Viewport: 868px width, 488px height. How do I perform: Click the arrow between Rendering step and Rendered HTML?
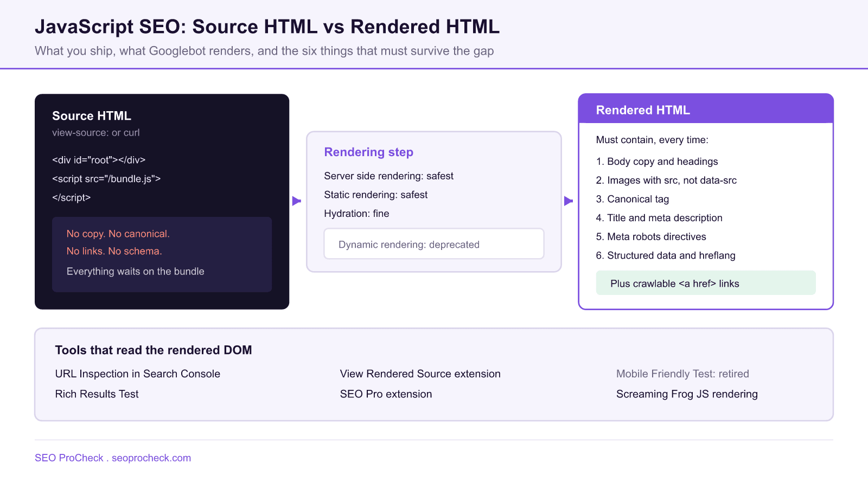tap(569, 201)
